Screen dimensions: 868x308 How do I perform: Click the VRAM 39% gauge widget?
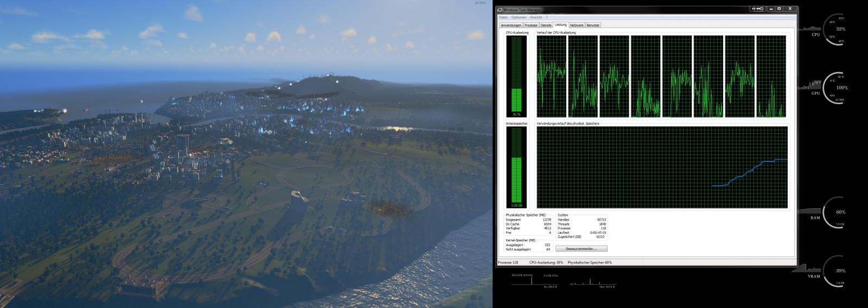(834, 271)
